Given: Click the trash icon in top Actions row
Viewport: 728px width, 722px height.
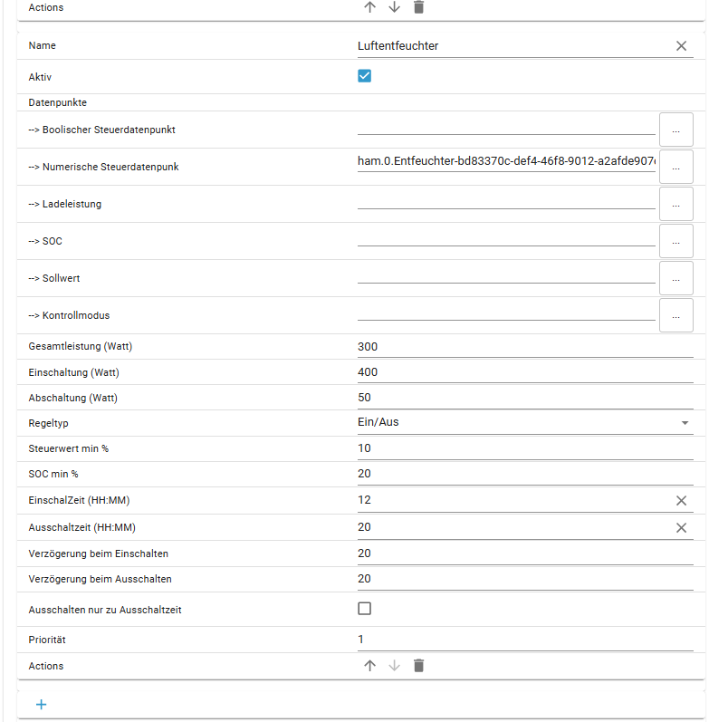Looking at the screenshot, I should tap(418, 7).
